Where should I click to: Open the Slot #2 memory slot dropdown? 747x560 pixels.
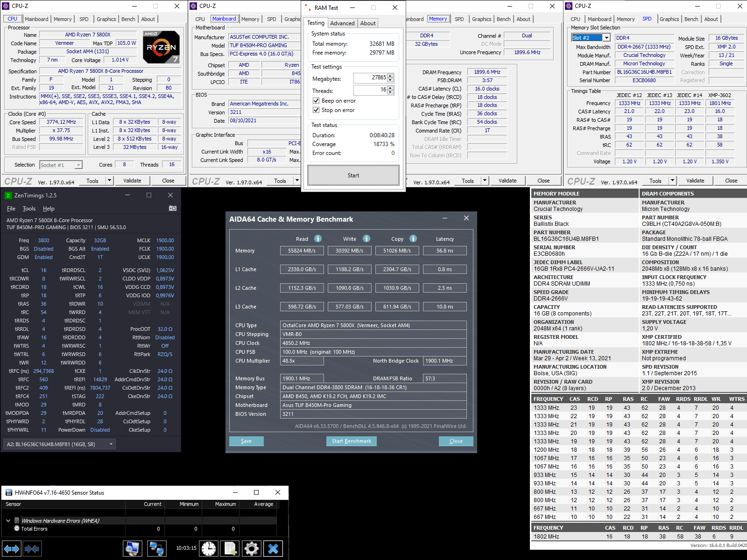(606, 38)
